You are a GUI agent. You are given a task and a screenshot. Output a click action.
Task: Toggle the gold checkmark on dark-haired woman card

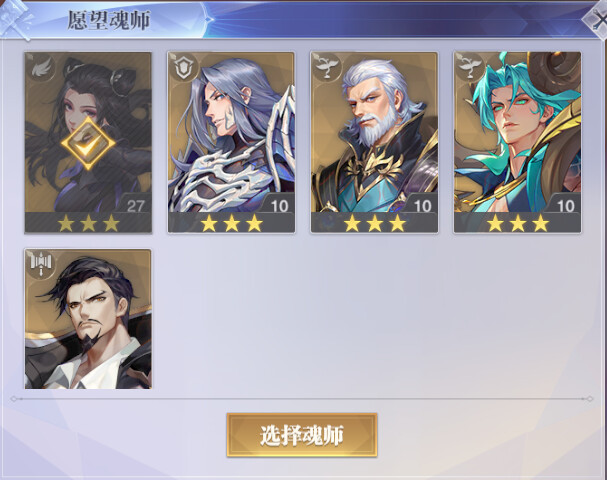click(88, 144)
